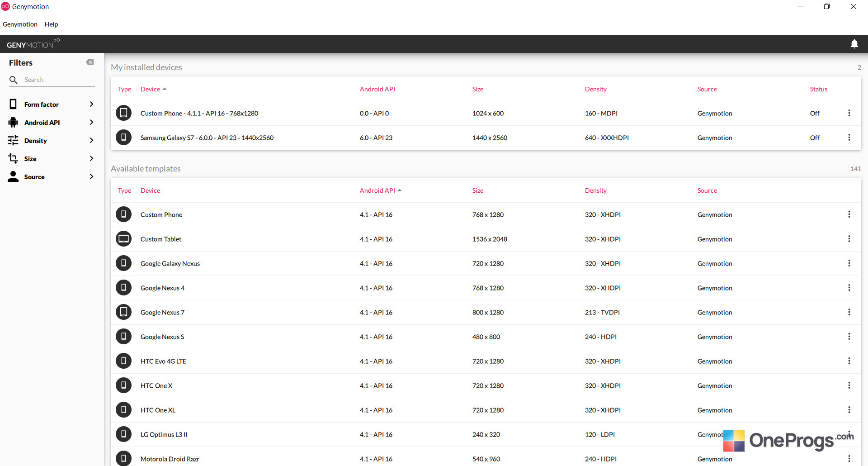Image resolution: width=868 pixels, height=466 pixels.
Task: Sort available templates by Size column
Action: click(x=478, y=190)
